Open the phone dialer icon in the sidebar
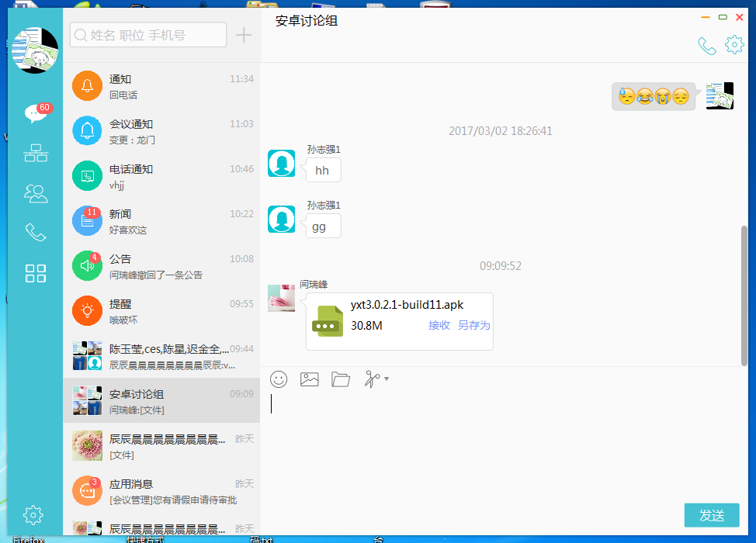This screenshot has height=543, width=756. click(x=36, y=230)
